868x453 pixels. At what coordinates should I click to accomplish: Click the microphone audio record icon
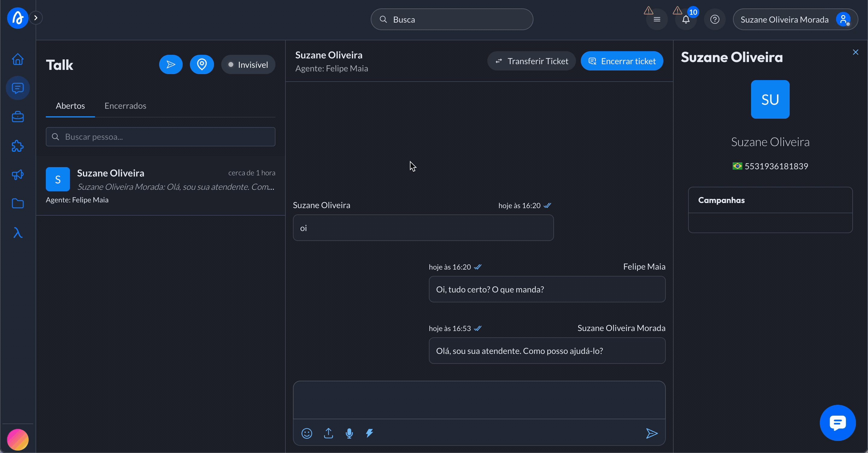tap(349, 433)
